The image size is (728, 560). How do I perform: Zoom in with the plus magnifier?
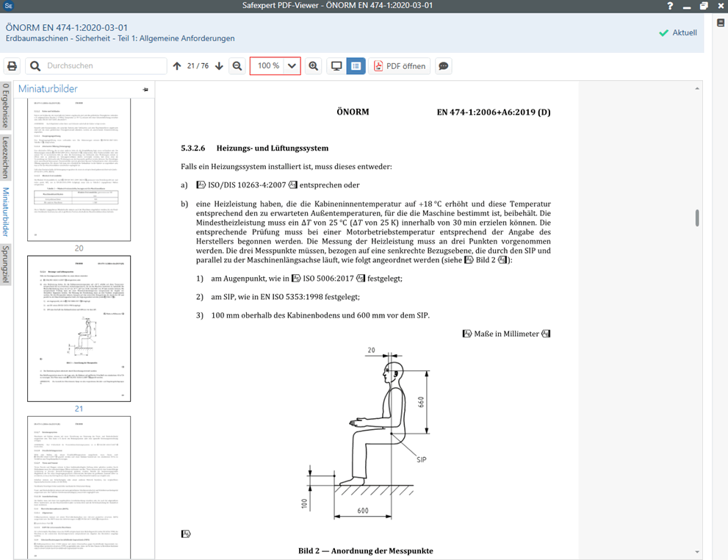click(x=314, y=66)
